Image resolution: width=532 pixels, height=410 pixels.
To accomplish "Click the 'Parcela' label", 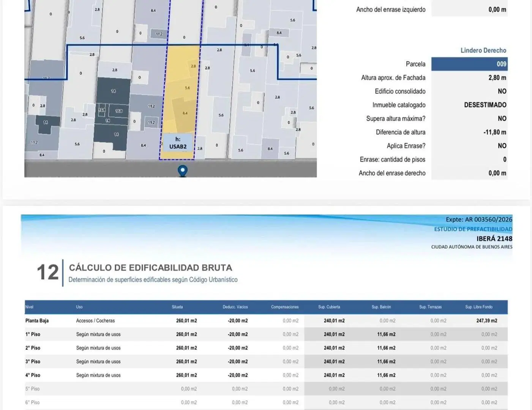I will tap(415, 64).
